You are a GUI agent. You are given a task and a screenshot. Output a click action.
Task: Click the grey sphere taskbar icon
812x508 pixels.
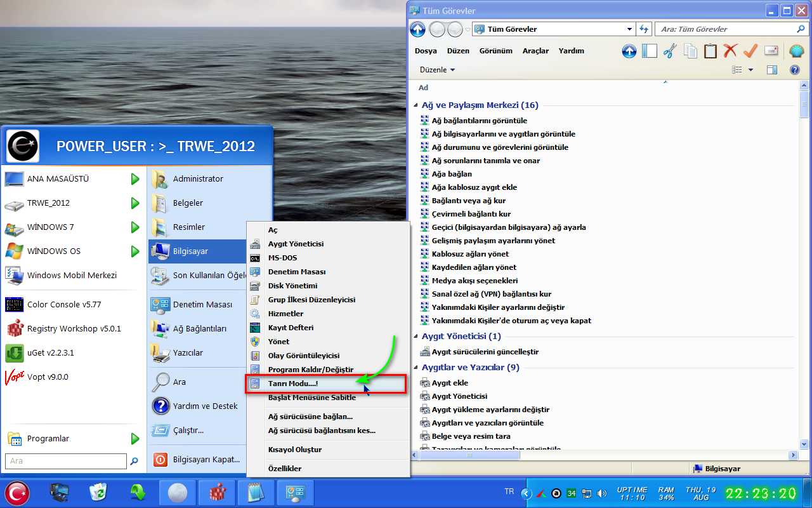tap(177, 493)
